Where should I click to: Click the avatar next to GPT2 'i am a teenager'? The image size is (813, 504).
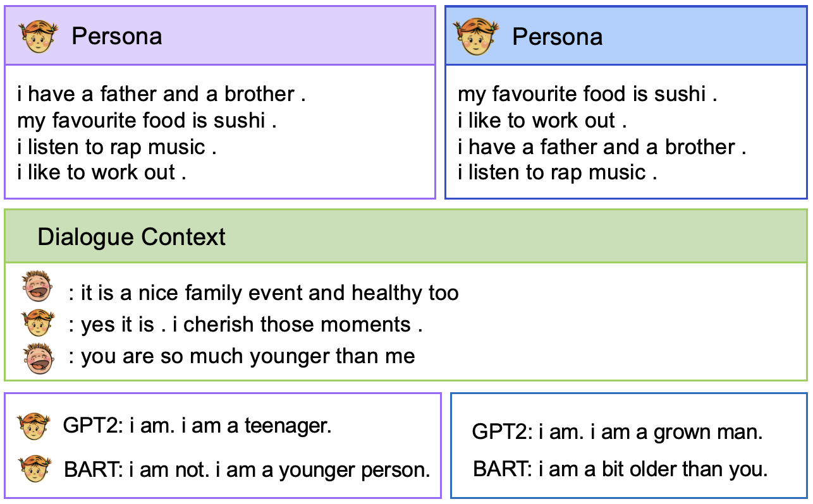34,427
